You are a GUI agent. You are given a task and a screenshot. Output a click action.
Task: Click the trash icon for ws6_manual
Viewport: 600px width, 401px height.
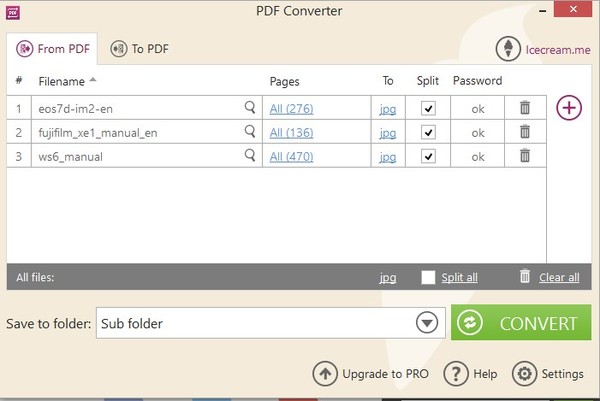[525, 156]
